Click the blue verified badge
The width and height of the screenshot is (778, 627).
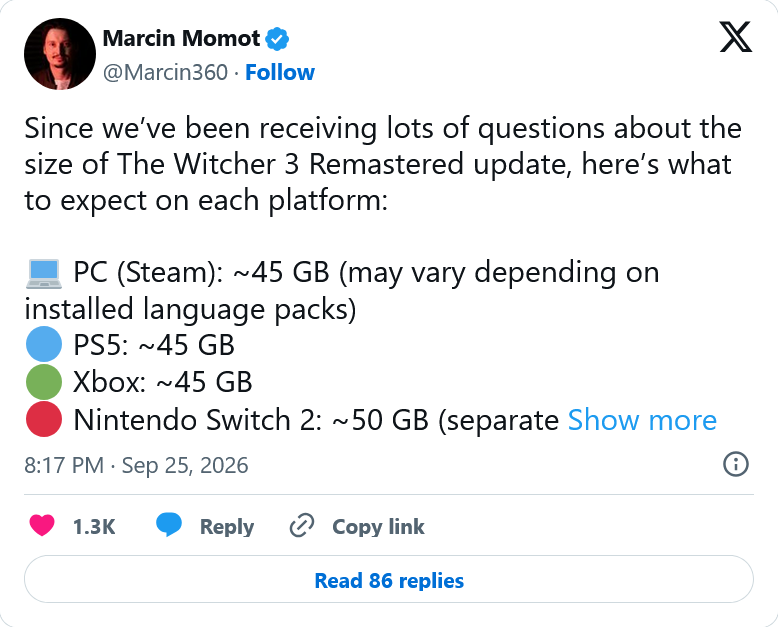coord(277,39)
